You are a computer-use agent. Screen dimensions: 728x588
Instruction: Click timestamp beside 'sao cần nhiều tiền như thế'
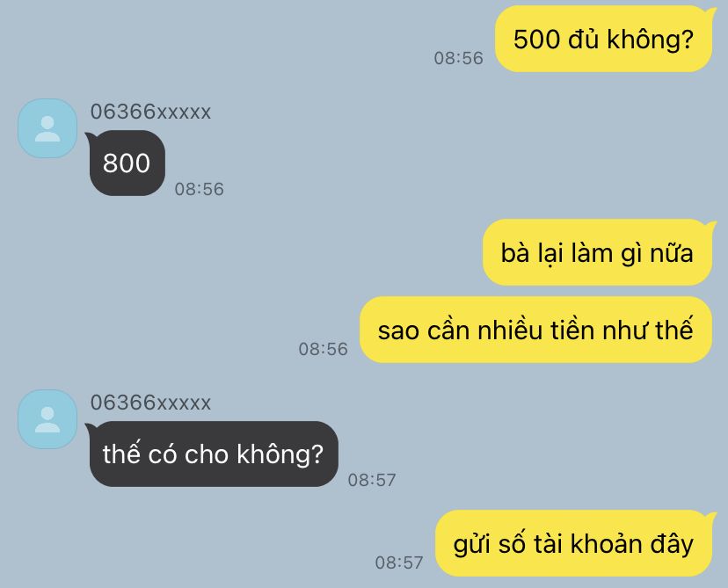[324, 349]
